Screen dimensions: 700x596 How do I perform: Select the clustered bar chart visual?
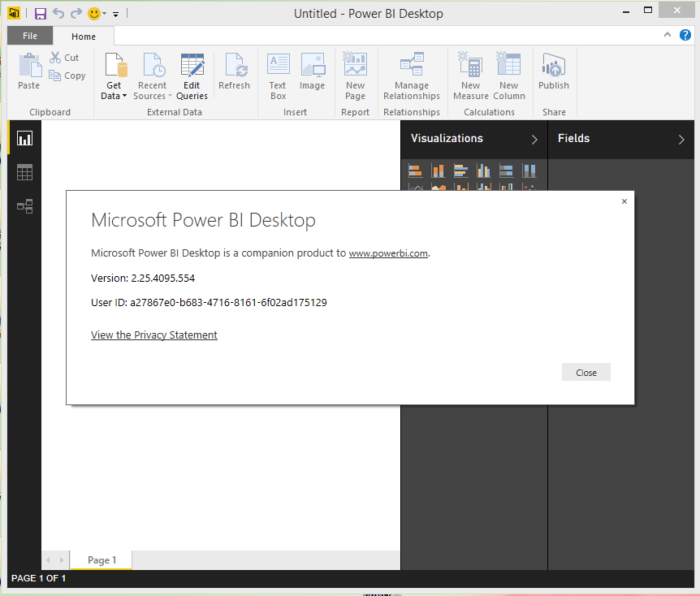click(x=460, y=171)
